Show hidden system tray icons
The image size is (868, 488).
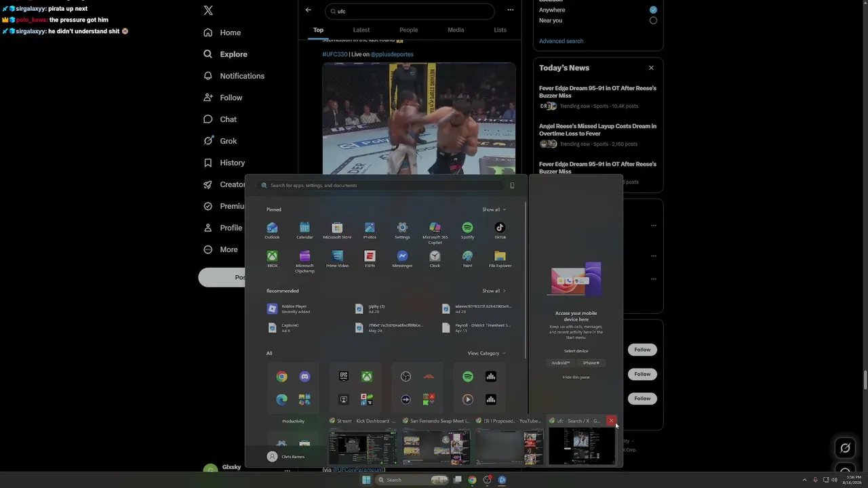tap(806, 480)
